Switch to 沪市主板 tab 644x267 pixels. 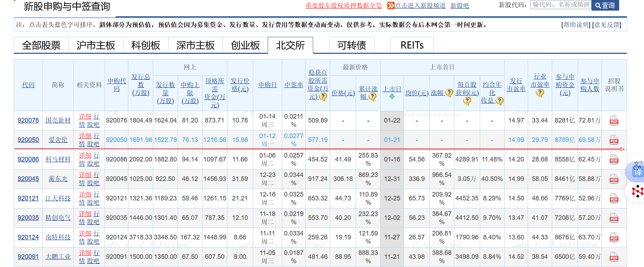click(96, 45)
